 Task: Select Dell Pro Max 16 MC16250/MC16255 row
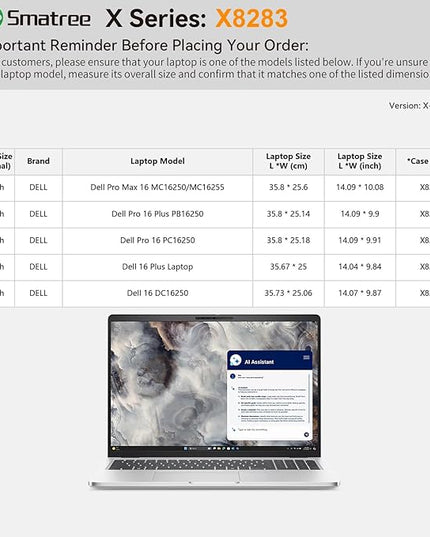click(215, 188)
